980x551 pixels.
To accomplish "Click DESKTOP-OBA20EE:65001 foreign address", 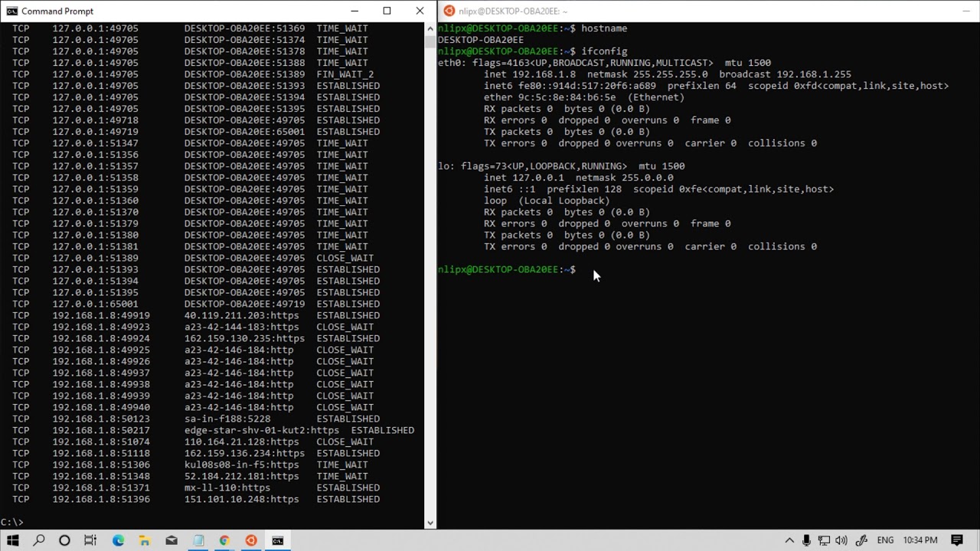I will tap(244, 132).
